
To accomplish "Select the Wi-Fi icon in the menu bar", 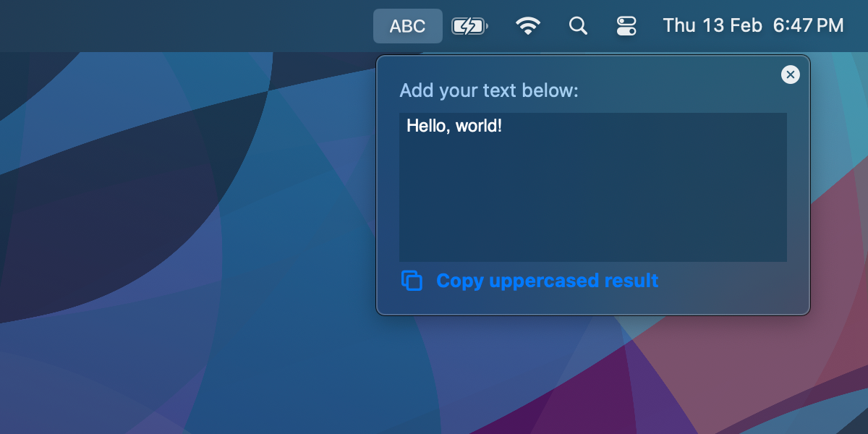I will tap(529, 25).
